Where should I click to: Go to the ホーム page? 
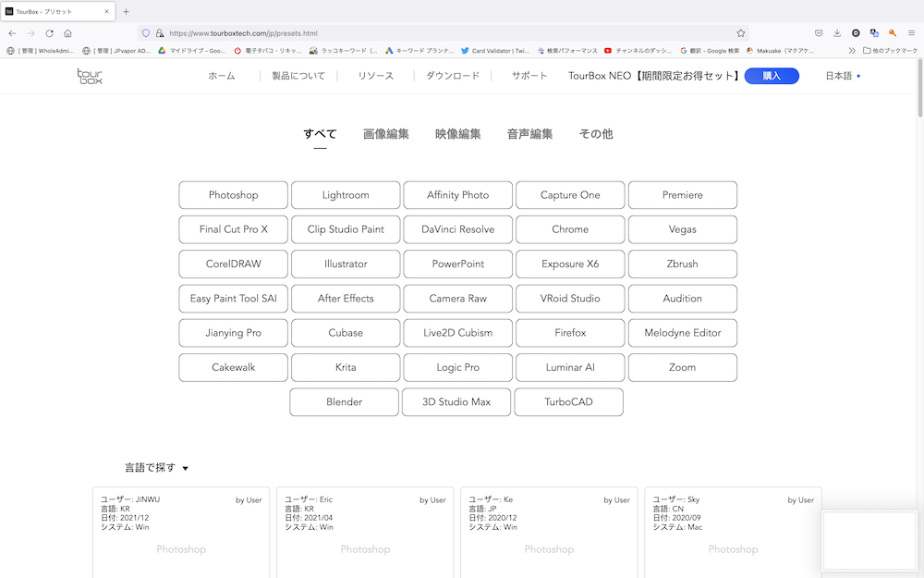tap(222, 76)
